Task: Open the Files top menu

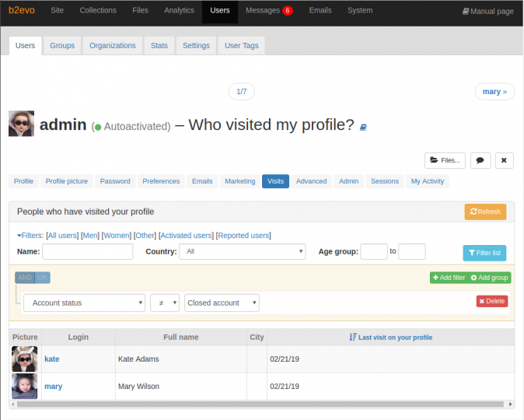Action: 140,10
